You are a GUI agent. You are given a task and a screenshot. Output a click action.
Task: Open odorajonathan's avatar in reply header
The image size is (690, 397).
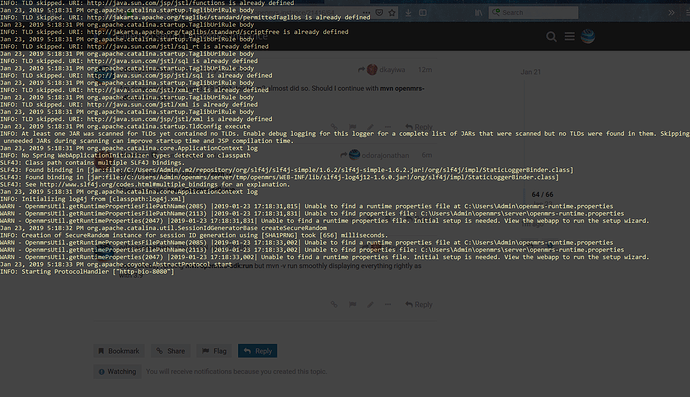pos(354,155)
